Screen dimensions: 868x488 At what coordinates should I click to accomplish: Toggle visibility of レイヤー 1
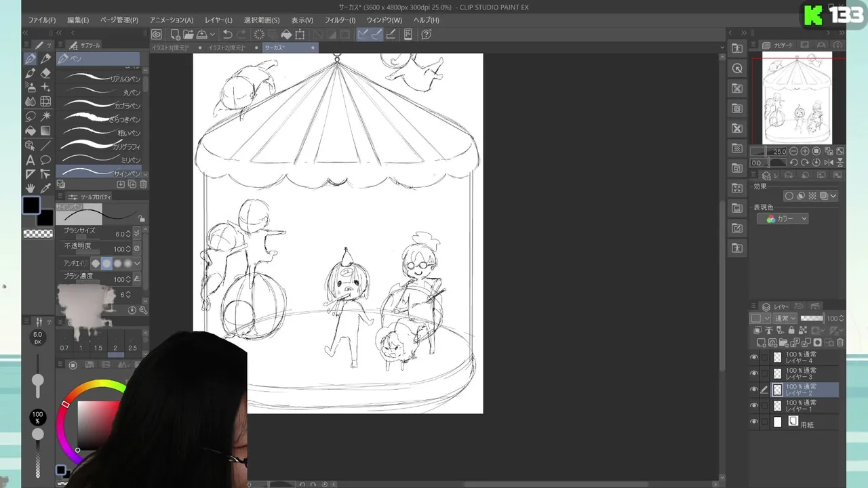pos(754,406)
